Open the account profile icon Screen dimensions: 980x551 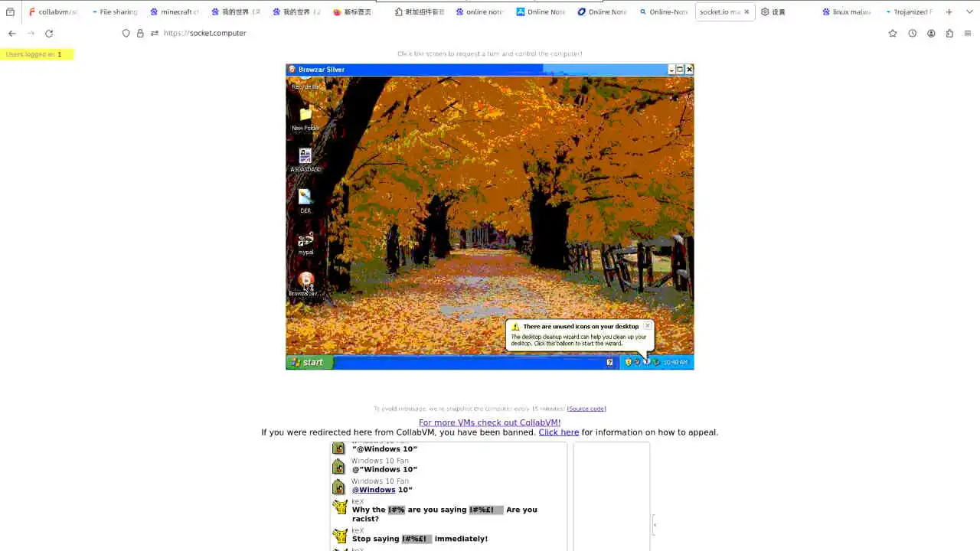coord(931,33)
